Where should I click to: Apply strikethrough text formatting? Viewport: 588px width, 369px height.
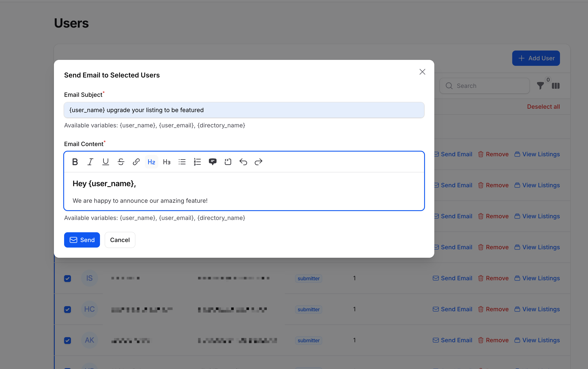point(121,162)
